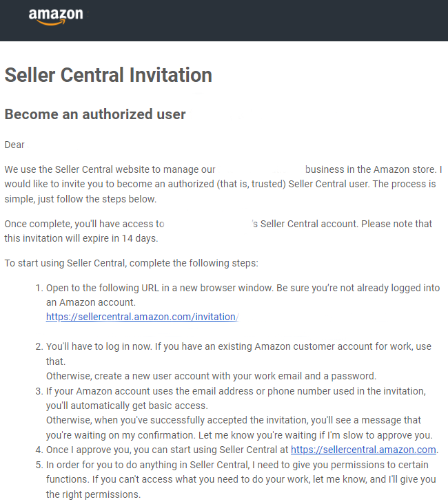Select step 5 In order for you text
The image size is (448, 504).
[232, 465]
